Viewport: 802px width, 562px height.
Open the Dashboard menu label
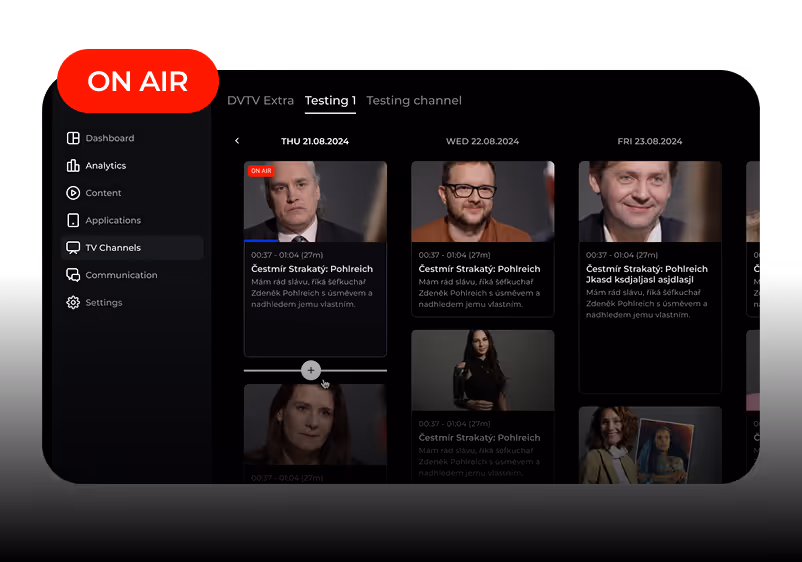pos(110,138)
